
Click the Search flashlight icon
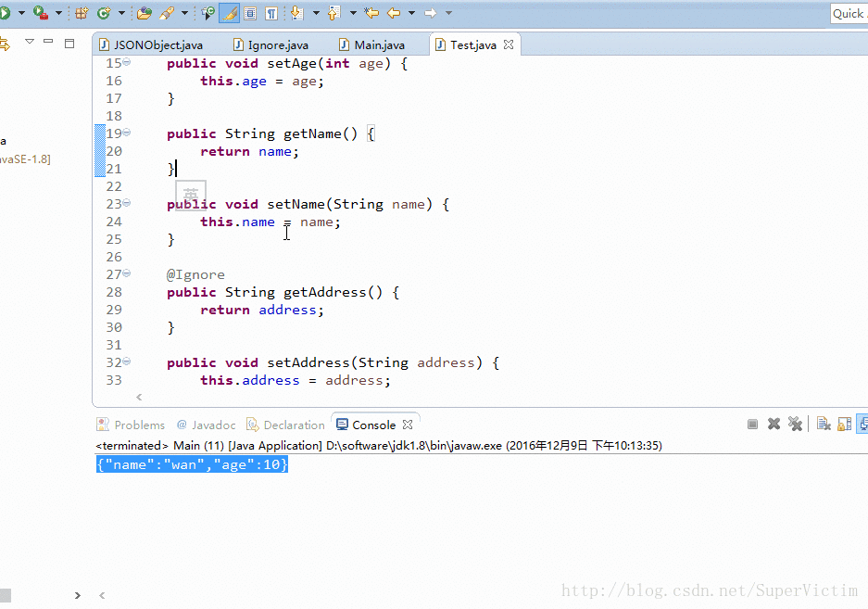point(167,13)
